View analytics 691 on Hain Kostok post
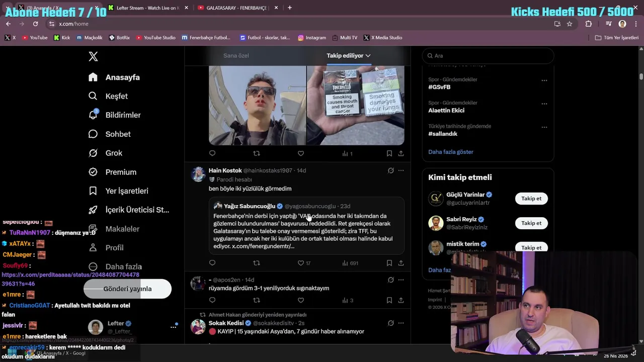644x362 pixels. click(350, 263)
